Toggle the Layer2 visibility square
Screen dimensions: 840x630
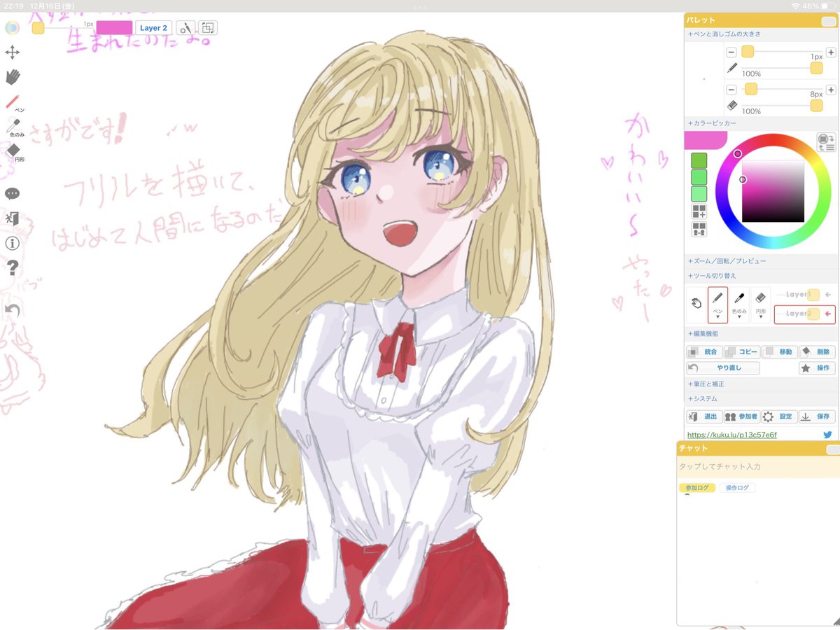[813, 314]
